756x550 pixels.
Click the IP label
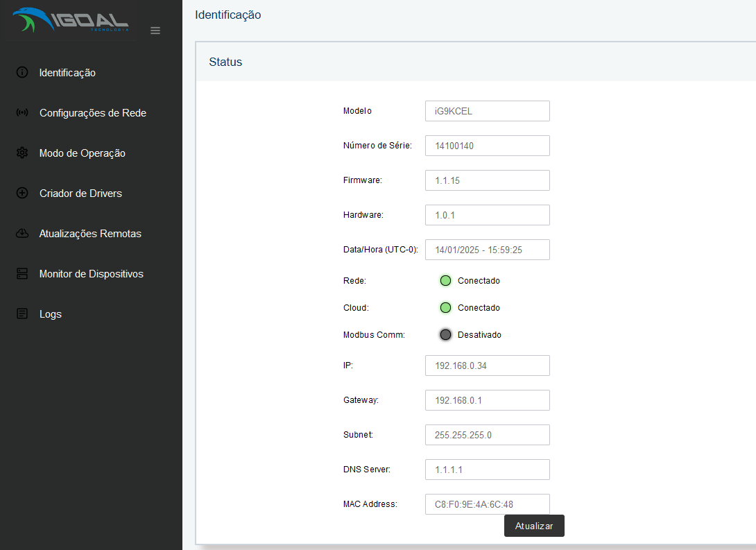(348, 366)
